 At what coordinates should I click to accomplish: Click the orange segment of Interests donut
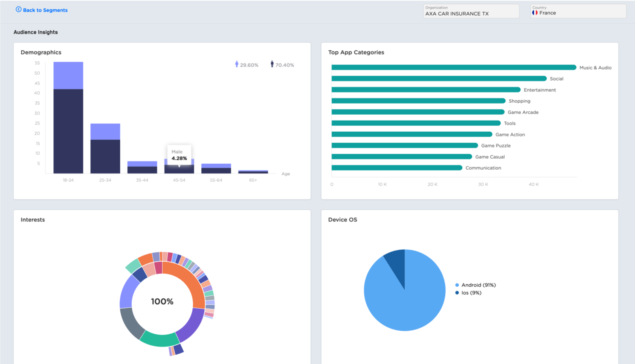click(191, 282)
